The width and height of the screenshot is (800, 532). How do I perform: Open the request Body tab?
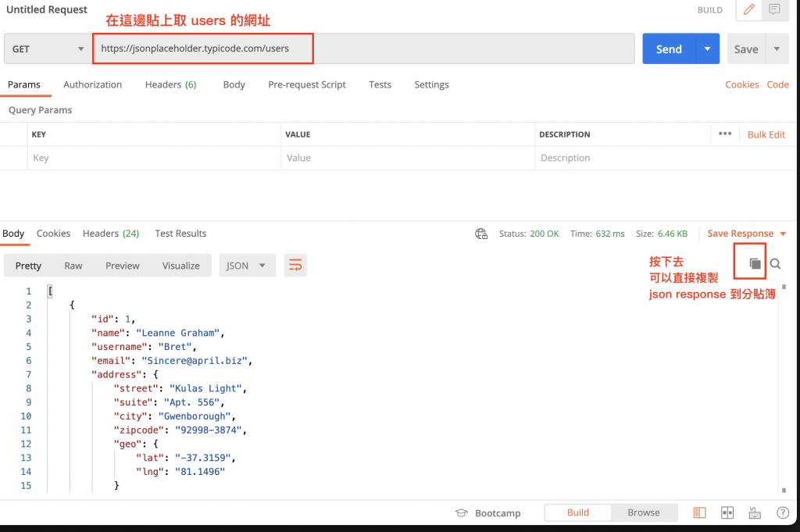coord(234,84)
